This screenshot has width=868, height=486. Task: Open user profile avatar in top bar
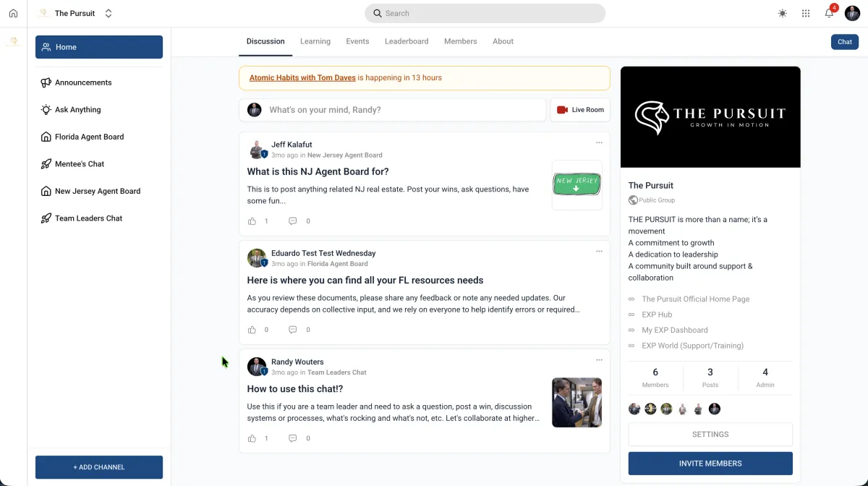click(x=852, y=13)
